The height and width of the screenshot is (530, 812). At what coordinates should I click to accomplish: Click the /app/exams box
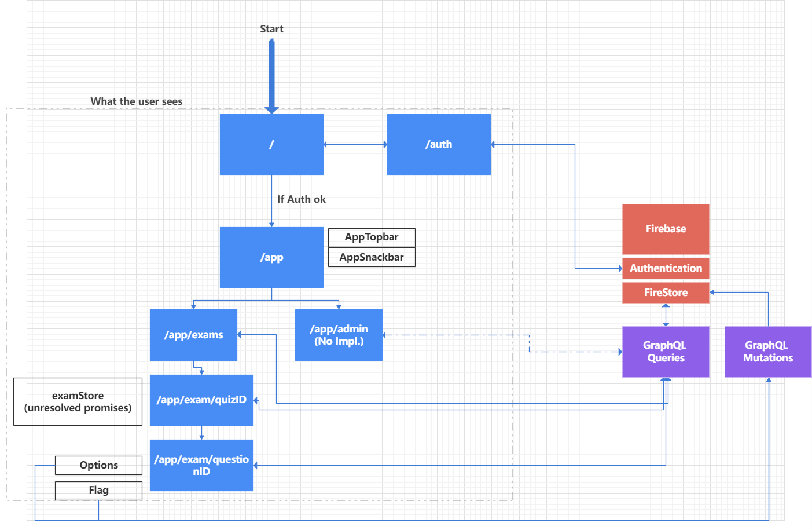point(193,335)
